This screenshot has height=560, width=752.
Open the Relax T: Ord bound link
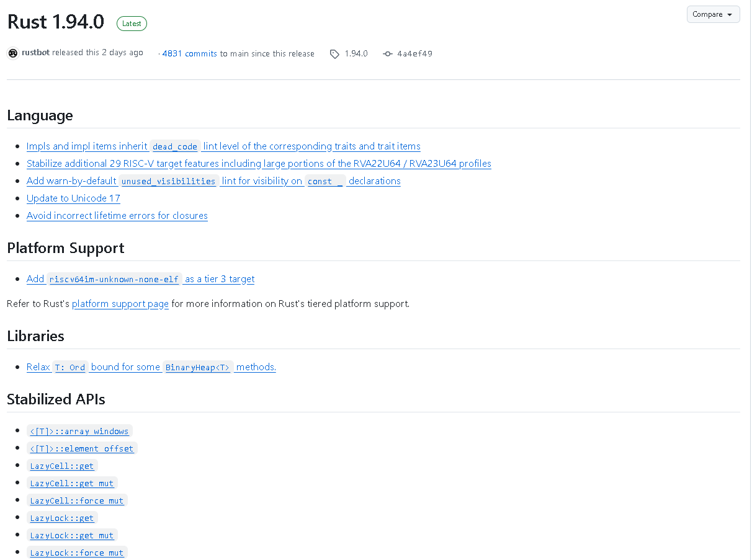tap(151, 367)
